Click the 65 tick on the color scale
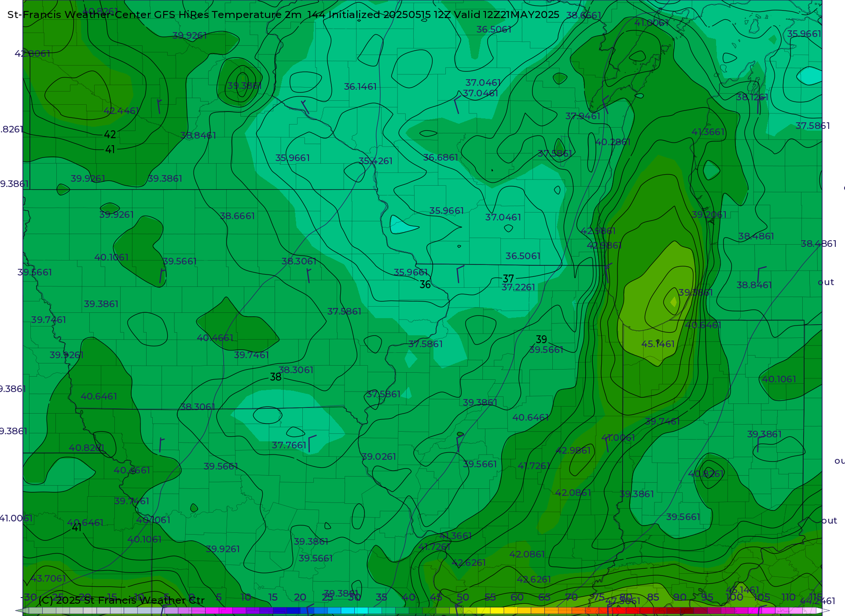This screenshot has height=616, width=845. coord(544,597)
